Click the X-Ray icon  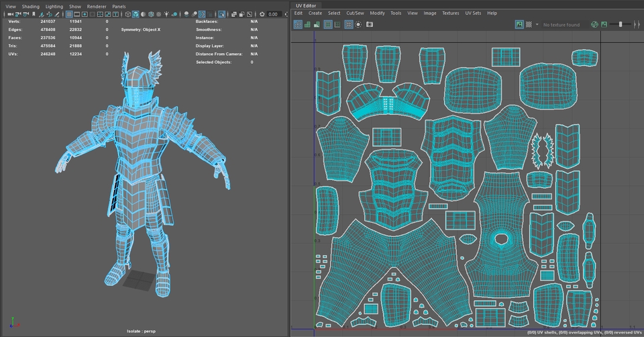coord(233,14)
